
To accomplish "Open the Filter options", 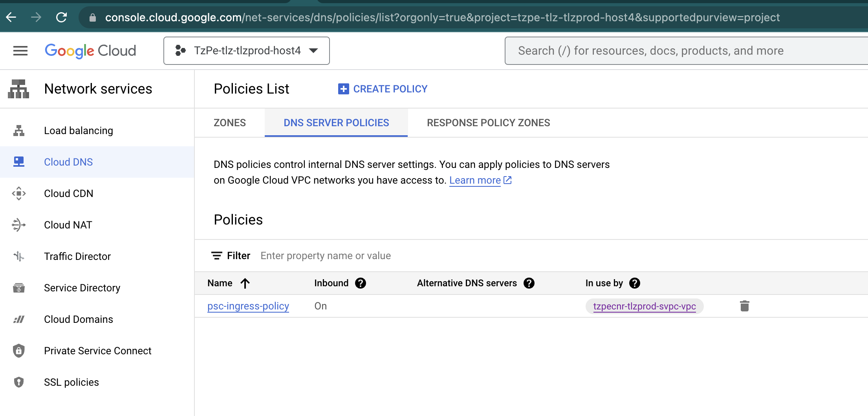I will pos(231,255).
